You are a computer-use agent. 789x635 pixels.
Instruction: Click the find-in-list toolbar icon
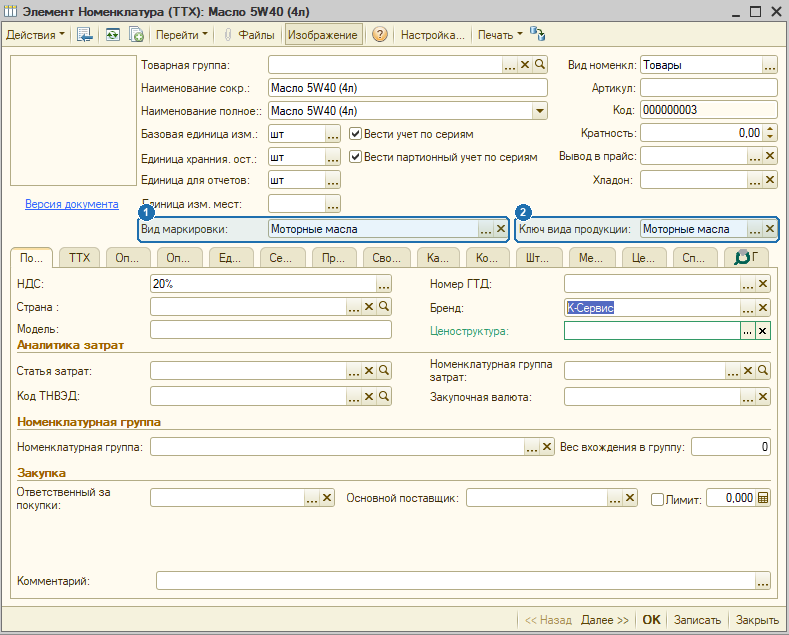click(x=84, y=35)
